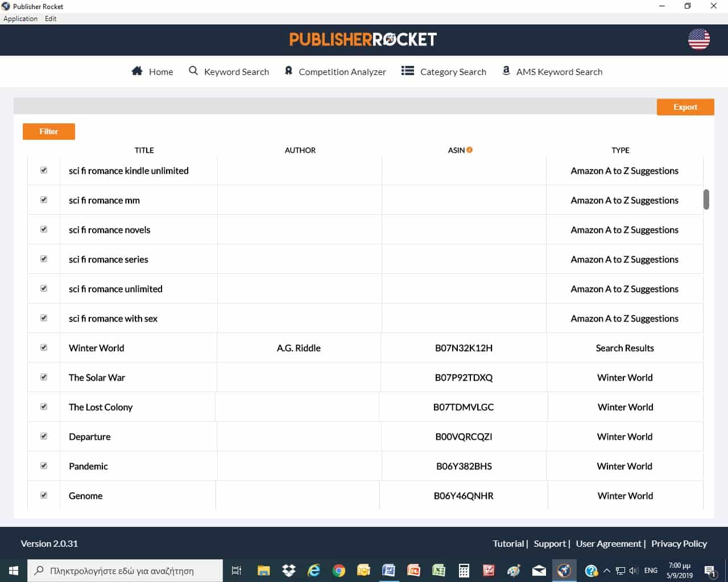The width and height of the screenshot is (728, 582).
Task: Open the ASIN info tooltip icon
Action: tap(470, 149)
